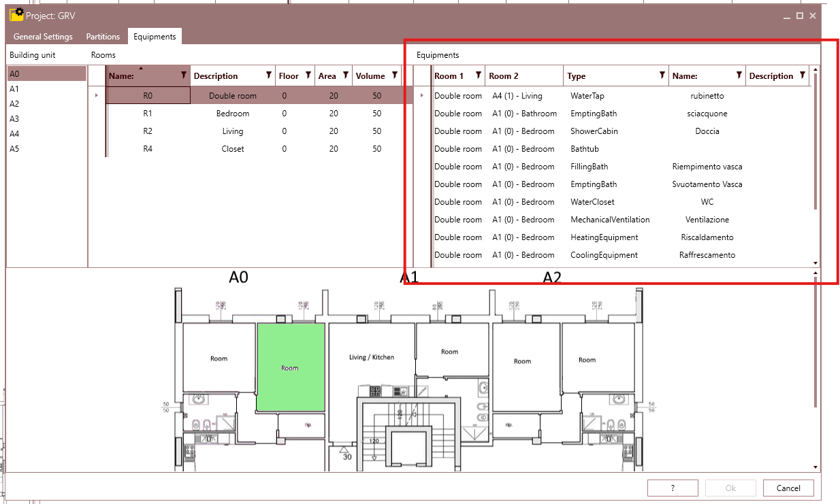Expand the WaterTap equipment row indicator
Viewport: 840px width, 504px height.
point(423,96)
